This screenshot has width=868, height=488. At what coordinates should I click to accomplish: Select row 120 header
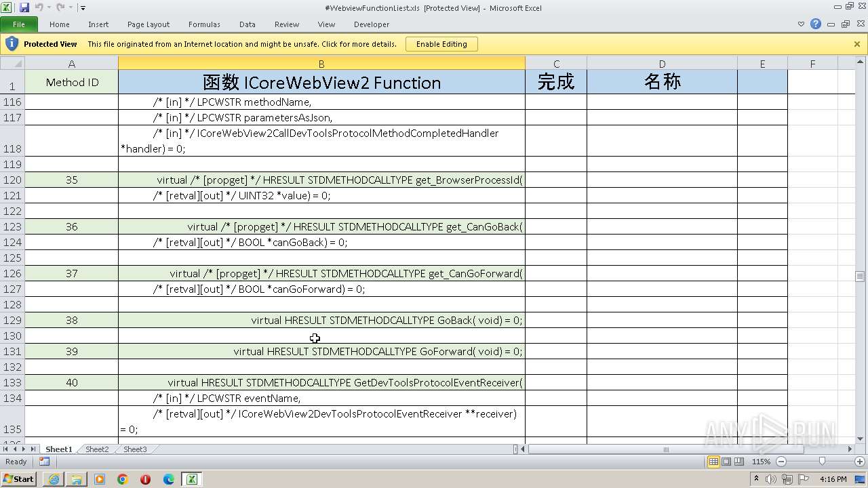click(x=12, y=180)
